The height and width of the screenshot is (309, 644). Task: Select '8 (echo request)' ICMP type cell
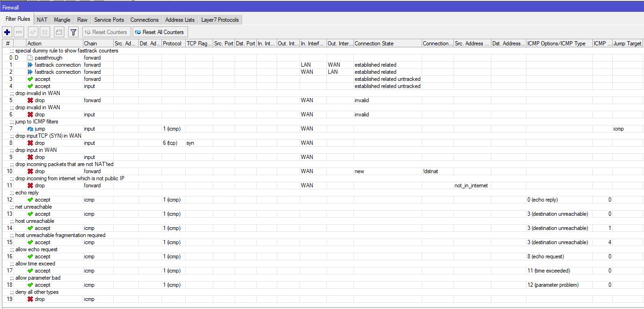[559, 256]
